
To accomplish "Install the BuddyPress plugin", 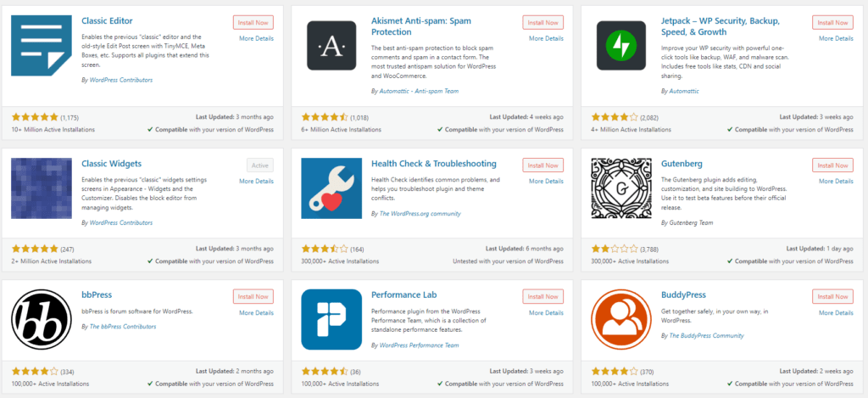I will (833, 296).
